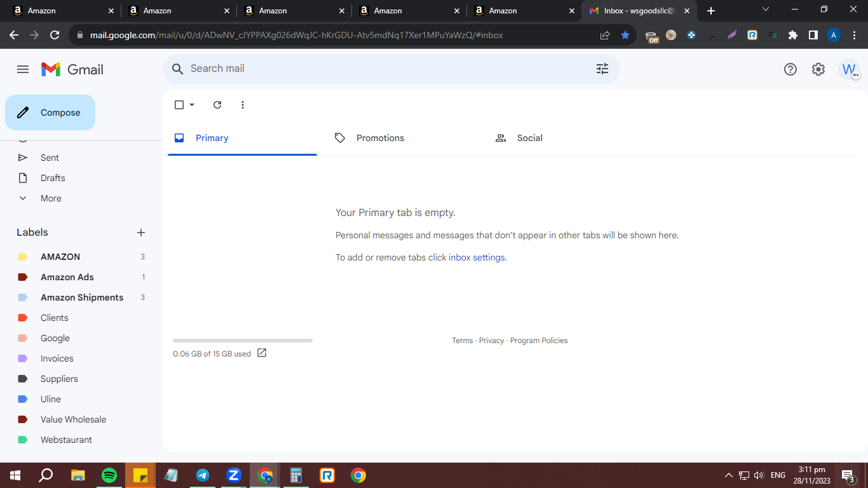Click the bookmark star in address bar
This screenshot has height=488, width=868.
pos(625,35)
